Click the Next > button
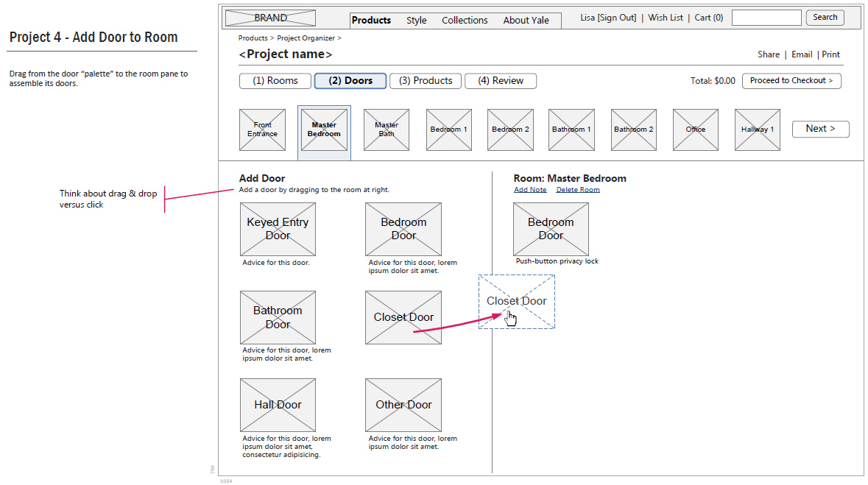The width and height of the screenshot is (868, 485). coord(820,129)
